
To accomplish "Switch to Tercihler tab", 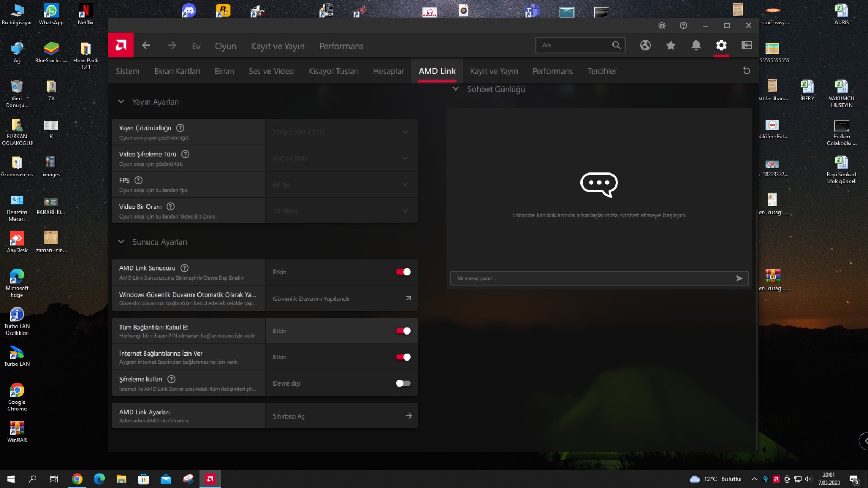I will tap(602, 71).
